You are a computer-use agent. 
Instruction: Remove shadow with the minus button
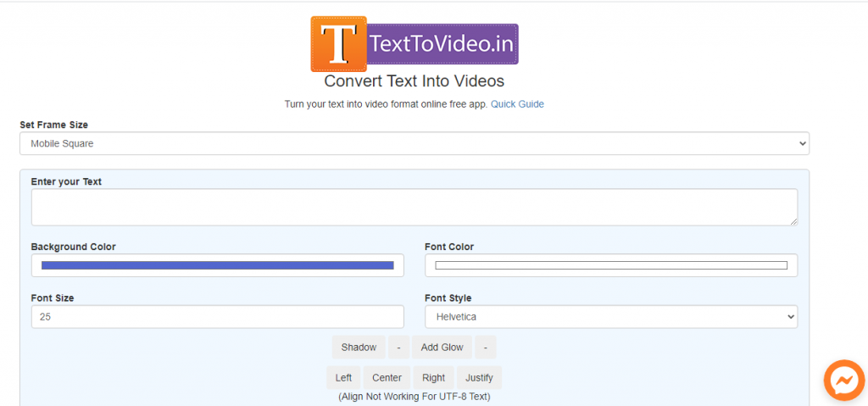(398, 348)
